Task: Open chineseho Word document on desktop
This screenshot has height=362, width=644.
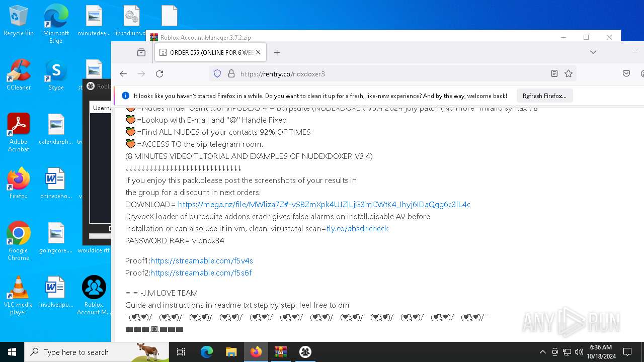Action: tap(56, 184)
